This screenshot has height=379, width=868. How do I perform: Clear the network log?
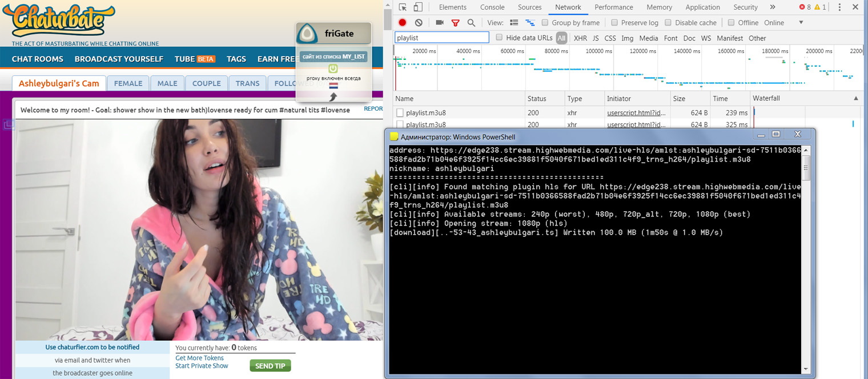coord(419,23)
